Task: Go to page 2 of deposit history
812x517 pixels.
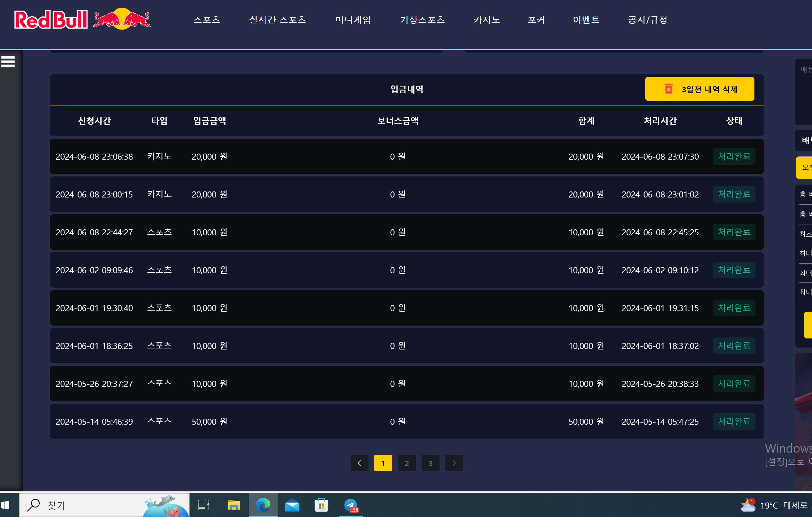Action: click(x=407, y=463)
